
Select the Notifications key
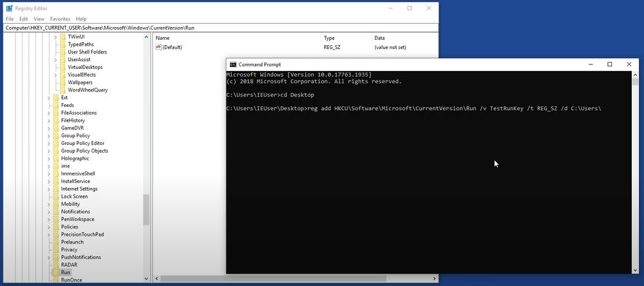(x=75, y=212)
